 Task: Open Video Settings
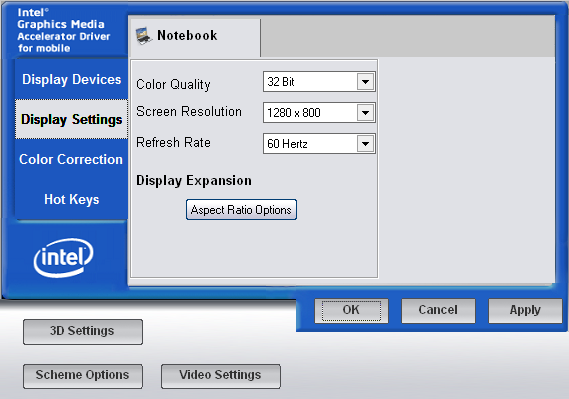tap(221, 376)
